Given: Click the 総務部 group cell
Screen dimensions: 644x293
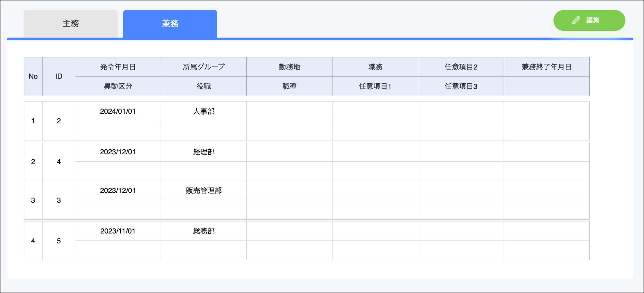Looking at the screenshot, I should coord(204,231).
